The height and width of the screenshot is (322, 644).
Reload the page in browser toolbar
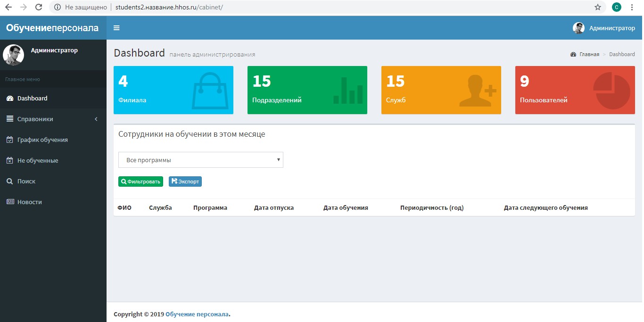coord(39,7)
